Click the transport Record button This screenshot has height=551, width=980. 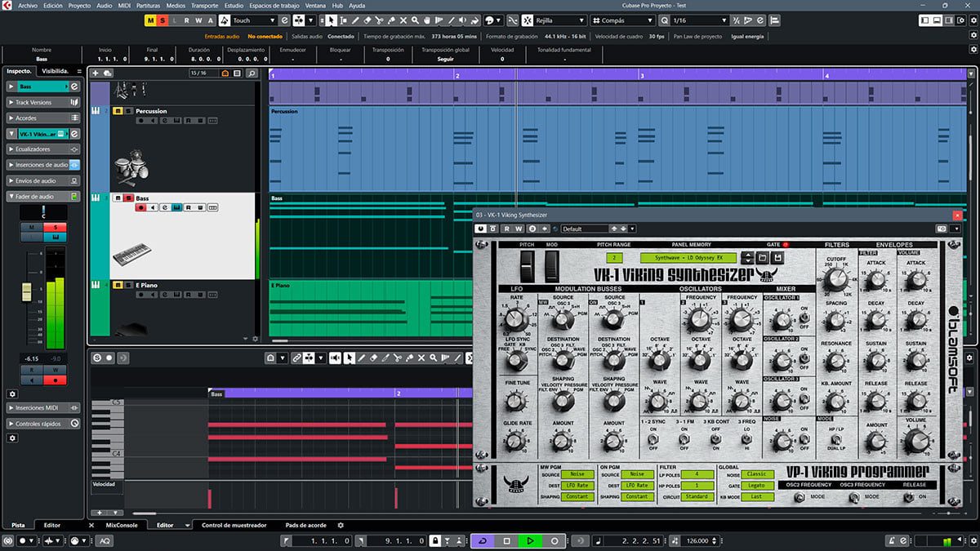(555, 540)
